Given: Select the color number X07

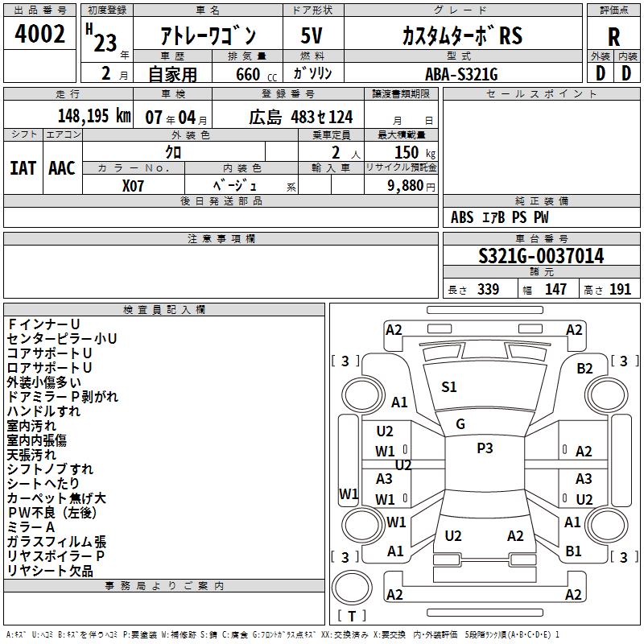Looking at the screenshot, I should 133,186.
